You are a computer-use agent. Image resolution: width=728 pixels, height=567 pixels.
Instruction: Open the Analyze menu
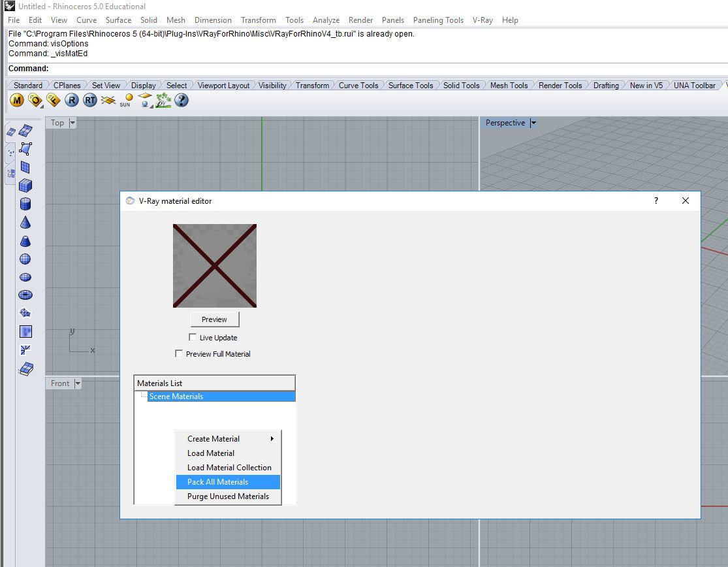click(326, 20)
